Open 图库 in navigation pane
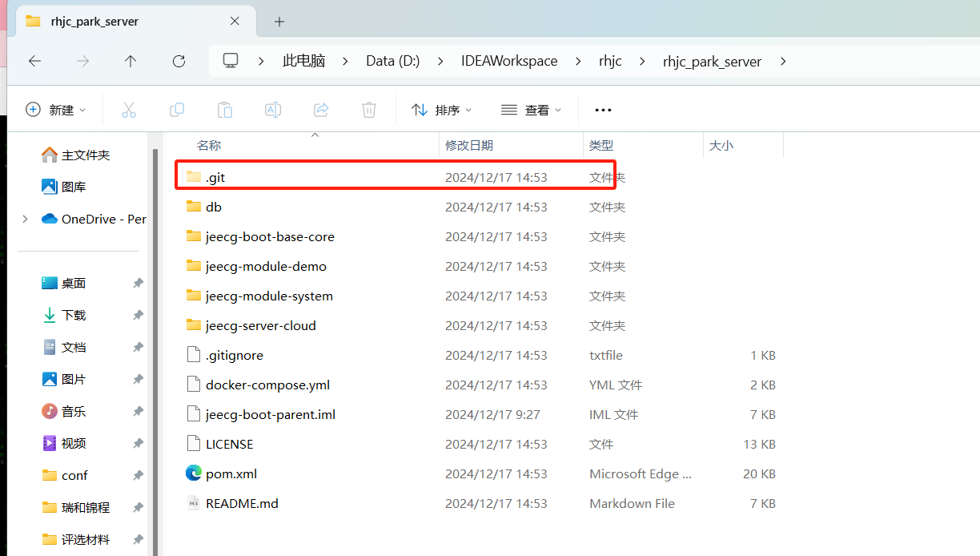 click(x=63, y=187)
